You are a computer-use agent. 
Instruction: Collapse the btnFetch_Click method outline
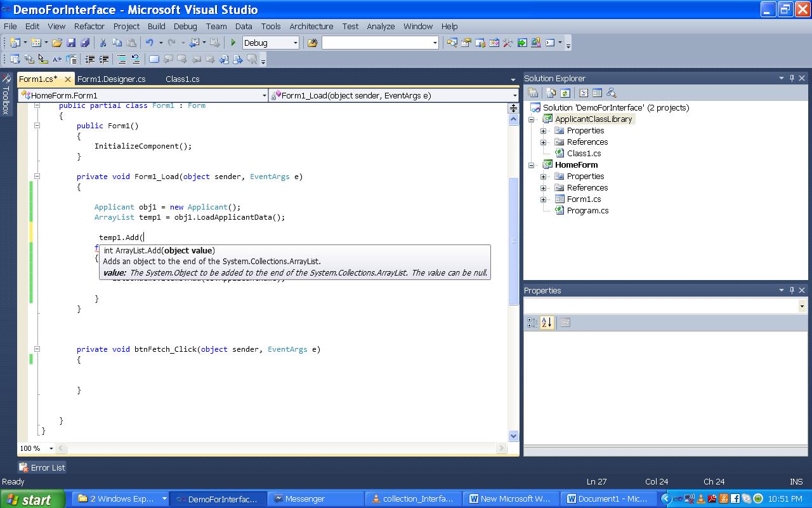pos(37,349)
